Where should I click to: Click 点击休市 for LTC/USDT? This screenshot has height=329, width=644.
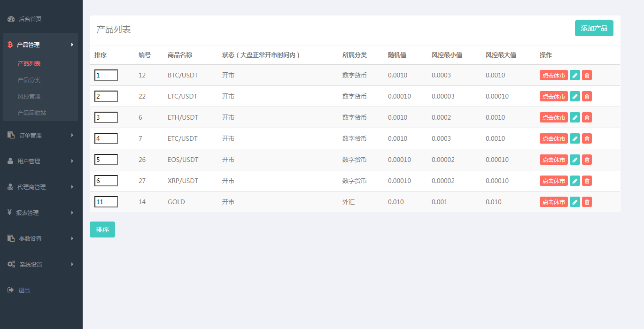pos(554,96)
